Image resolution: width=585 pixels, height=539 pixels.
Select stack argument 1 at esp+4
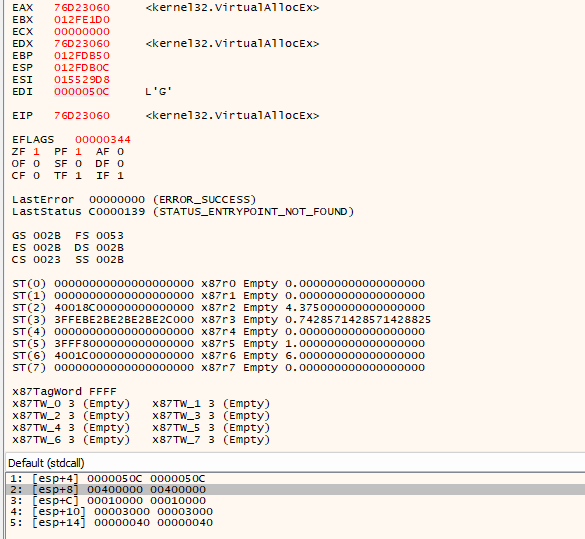(107, 479)
